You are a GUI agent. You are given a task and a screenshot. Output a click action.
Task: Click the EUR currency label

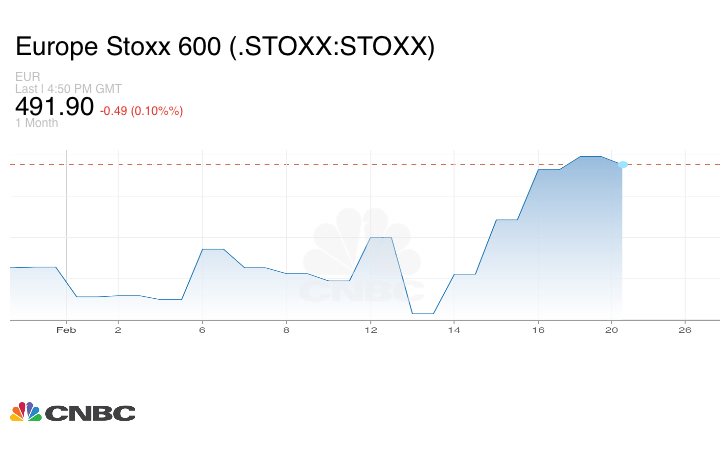[x=27, y=77]
